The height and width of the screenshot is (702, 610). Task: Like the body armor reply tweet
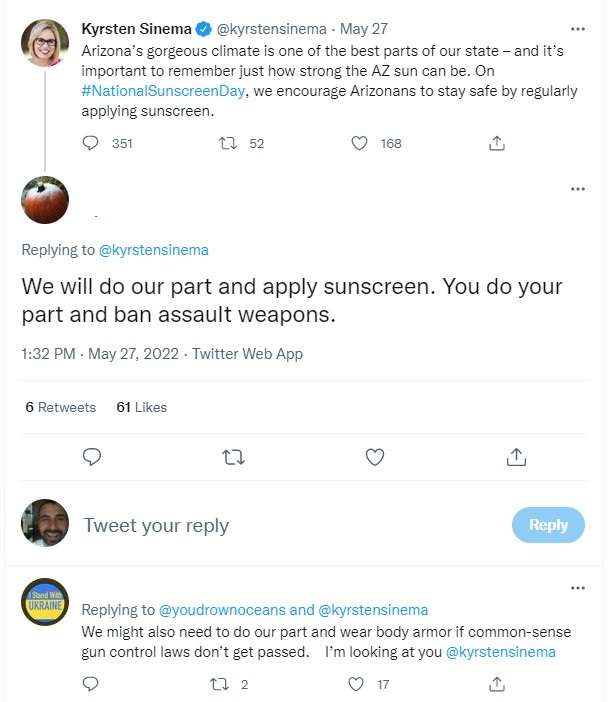[x=354, y=685]
